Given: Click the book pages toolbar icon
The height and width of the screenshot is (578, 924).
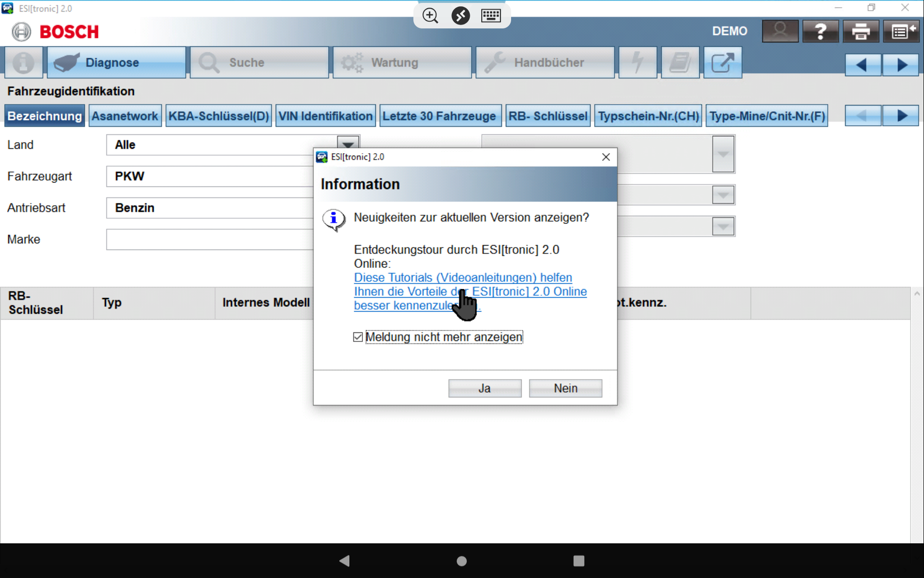Looking at the screenshot, I should coord(680,63).
